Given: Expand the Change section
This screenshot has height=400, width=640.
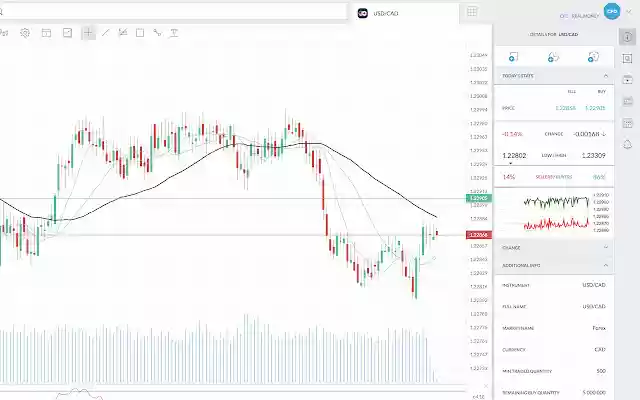Looking at the screenshot, I should pos(606,247).
